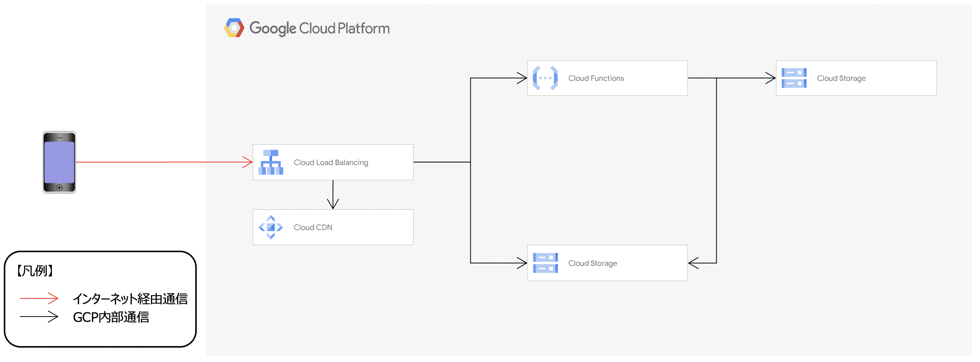Select the 【凡例】 legend heading
Viewport: 980px width, 362px height.
(x=34, y=271)
